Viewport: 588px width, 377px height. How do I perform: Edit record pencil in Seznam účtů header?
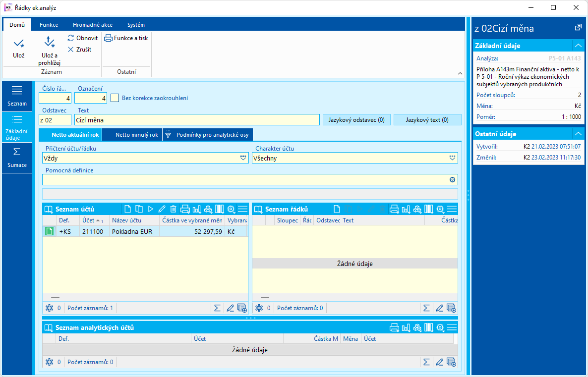point(162,209)
